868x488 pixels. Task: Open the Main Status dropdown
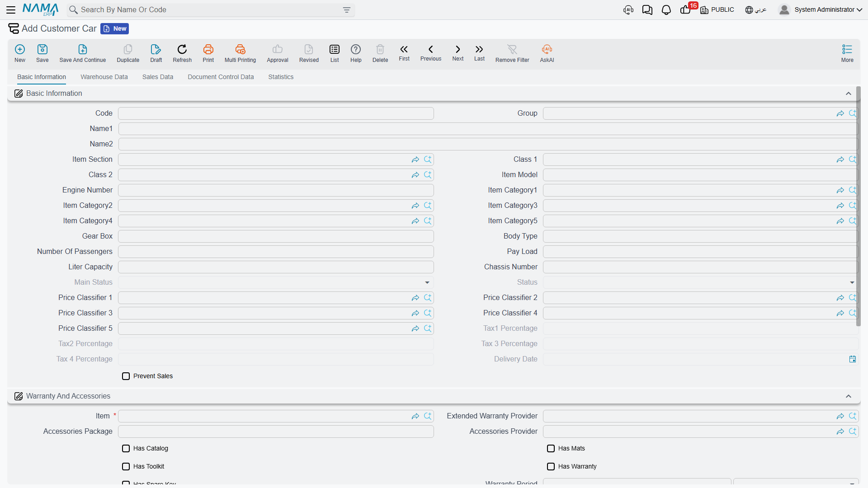(427, 282)
